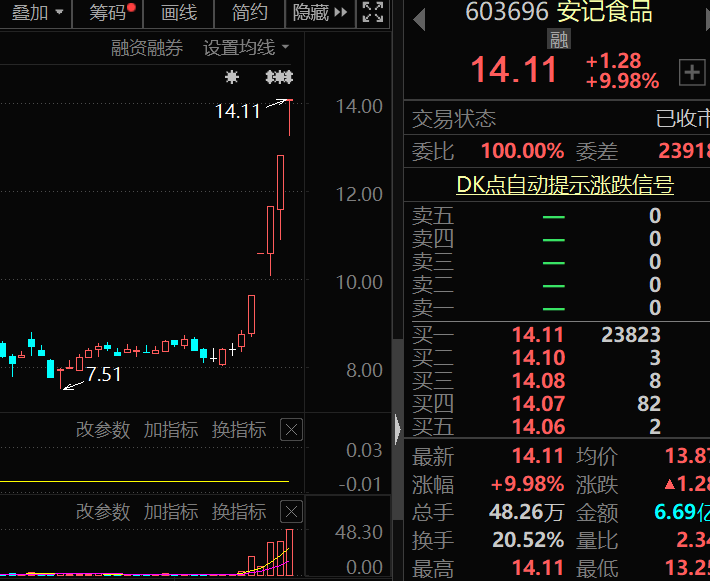Screen dimensions: 710x581
Task: Collapse the quote panel using divider arrow
Action: pyautogui.click(x=398, y=430)
